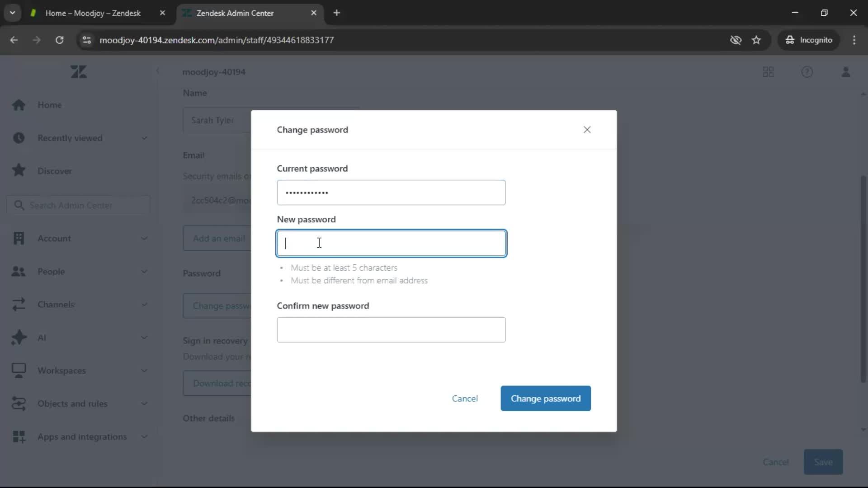This screenshot has width=868, height=488.
Task: Click the Save button on page
Action: (x=823, y=462)
